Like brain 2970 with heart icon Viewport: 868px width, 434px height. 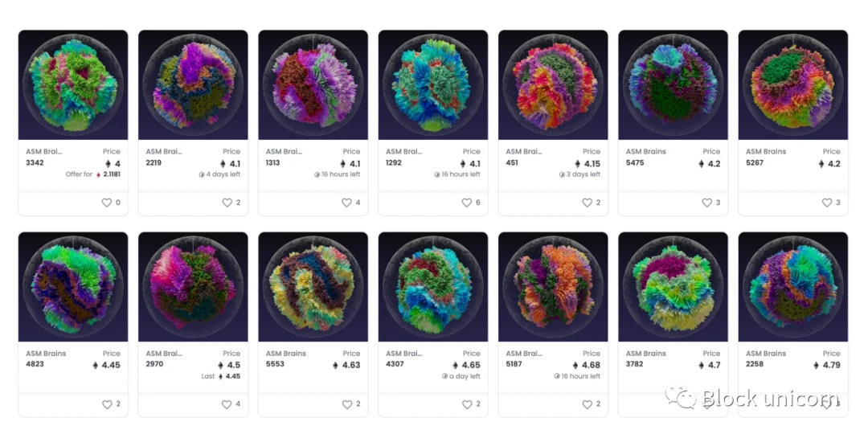click(x=227, y=404)
